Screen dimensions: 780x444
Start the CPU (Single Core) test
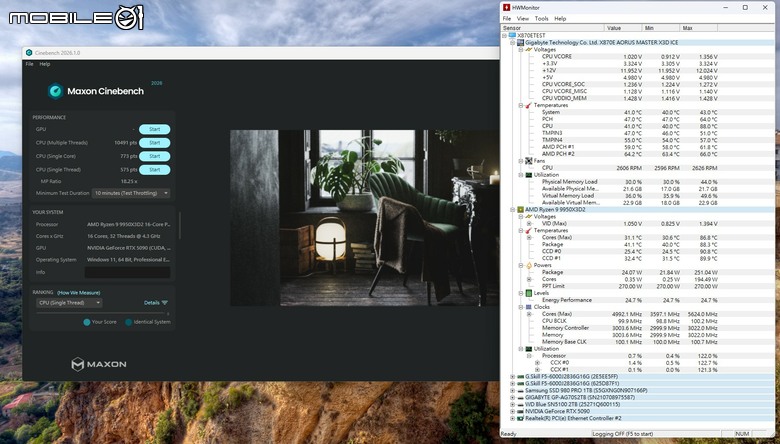pos(154,156)
